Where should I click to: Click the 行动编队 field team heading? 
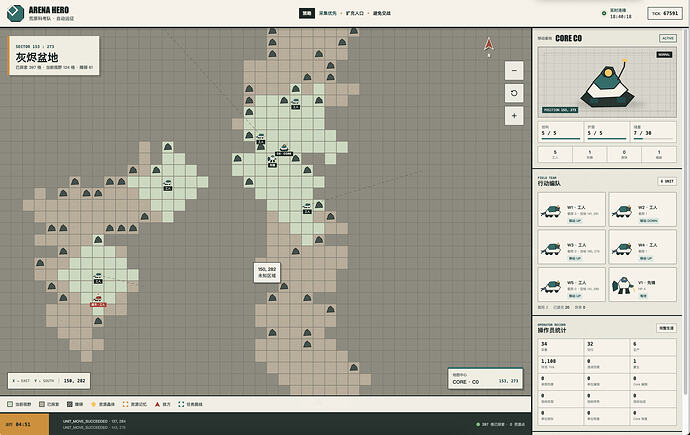(x=549, y=183)
